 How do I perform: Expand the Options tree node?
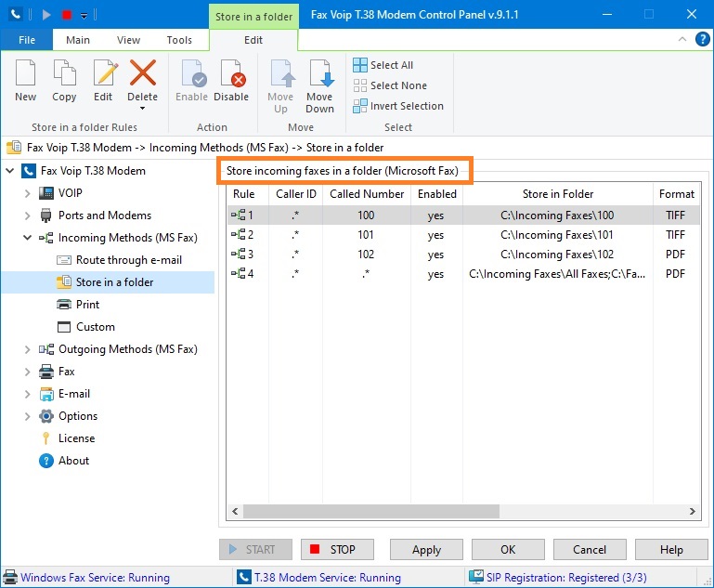(x=27, y=416)
